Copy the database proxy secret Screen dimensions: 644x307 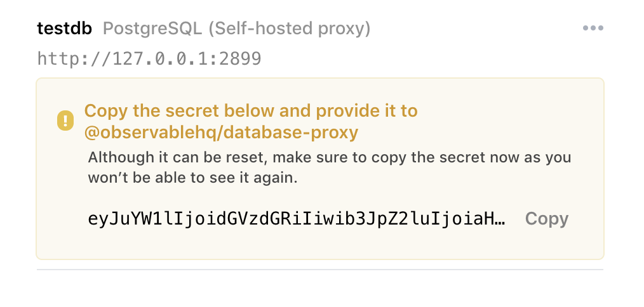tap(546, 219)
